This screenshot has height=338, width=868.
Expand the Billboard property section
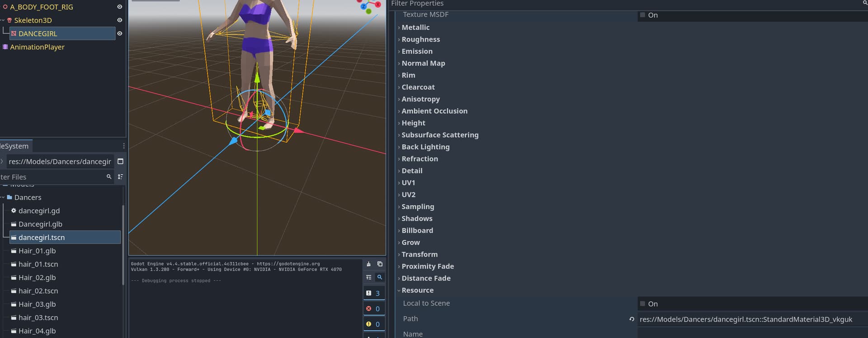(417, 230)
